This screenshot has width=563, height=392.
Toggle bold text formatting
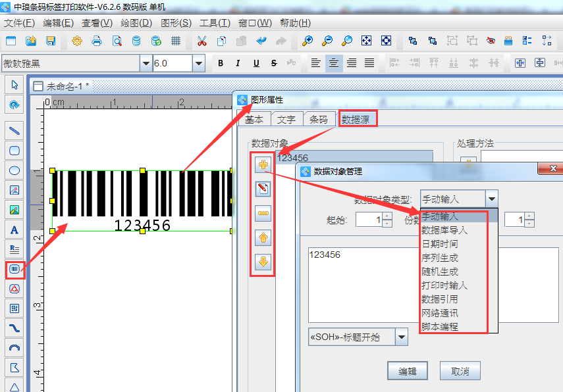point(221,63)
